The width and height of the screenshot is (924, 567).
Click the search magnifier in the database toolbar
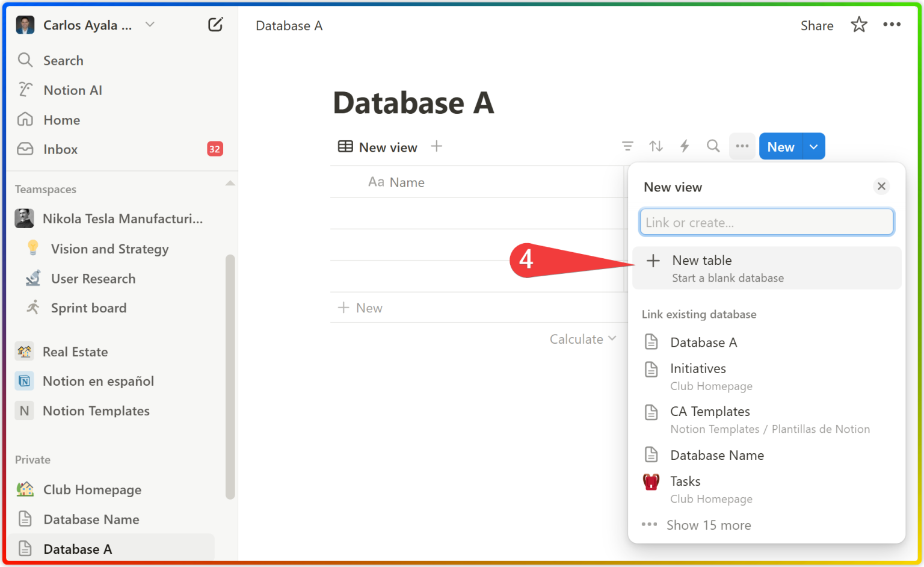click(x=713, y=146)
